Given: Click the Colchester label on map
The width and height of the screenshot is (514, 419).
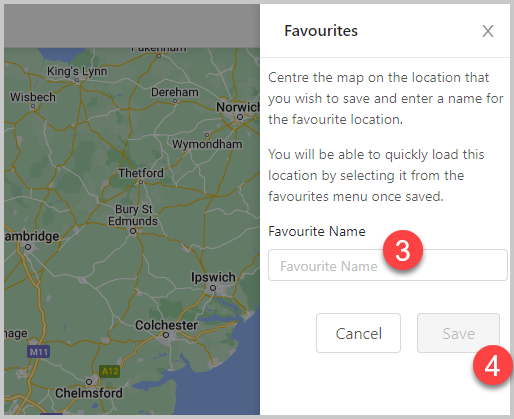Looking at the screenshot, I should click(x=166, y=325).
